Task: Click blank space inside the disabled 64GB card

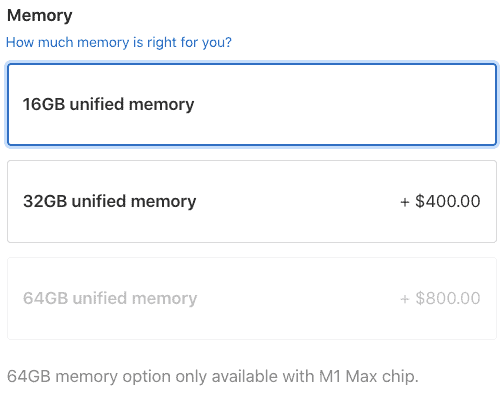Action: 297,299
